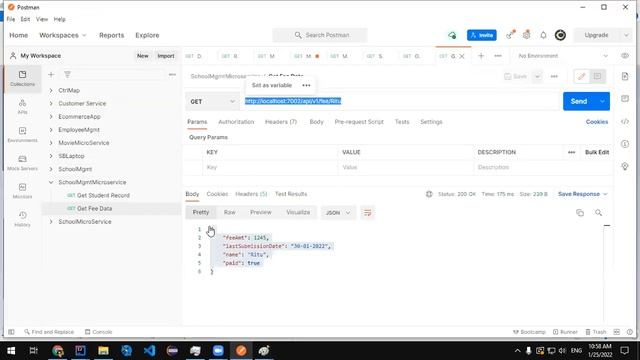Open the Mock Servers sidebar panel
This screenshot has height=360, width=640.
(22, 163)
